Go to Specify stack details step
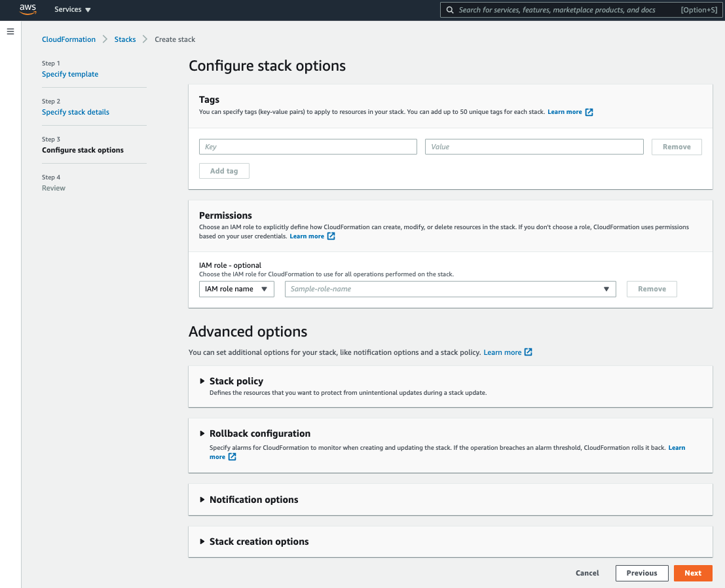 [x=75, y=112]
